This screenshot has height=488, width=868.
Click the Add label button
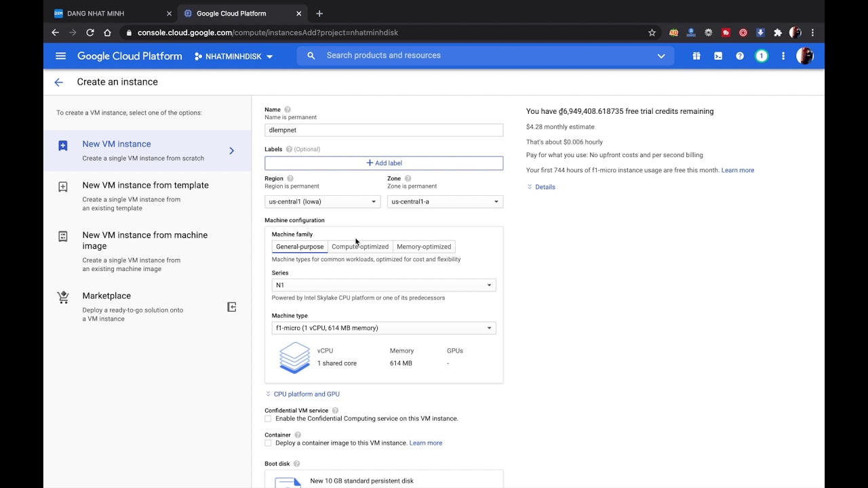pyautogui.click(x=384, y=163)
